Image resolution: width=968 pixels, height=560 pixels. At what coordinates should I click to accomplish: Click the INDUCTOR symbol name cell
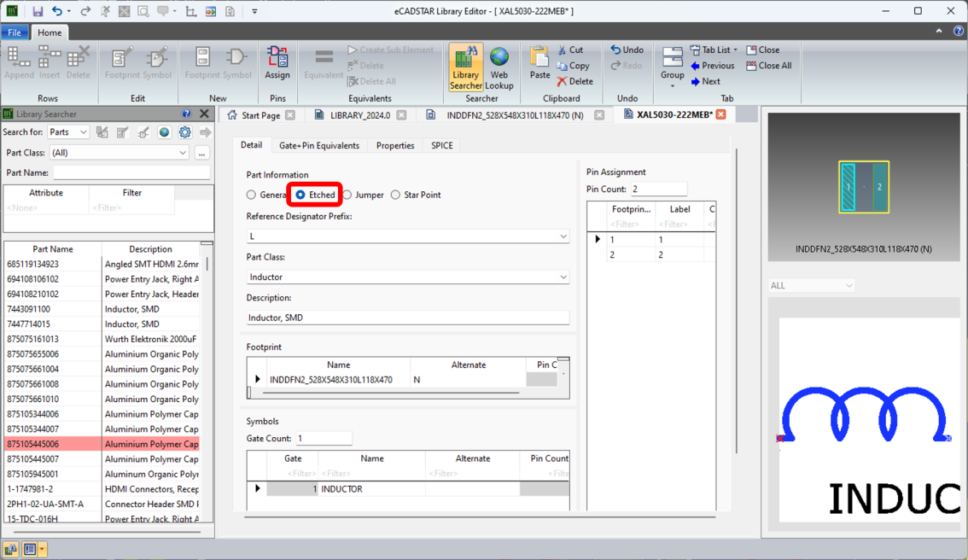pyautogui.click(x=371, y=489)
